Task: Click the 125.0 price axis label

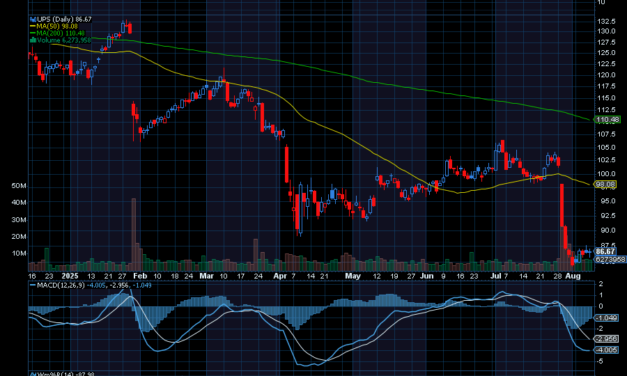Action: click(606, 53)
